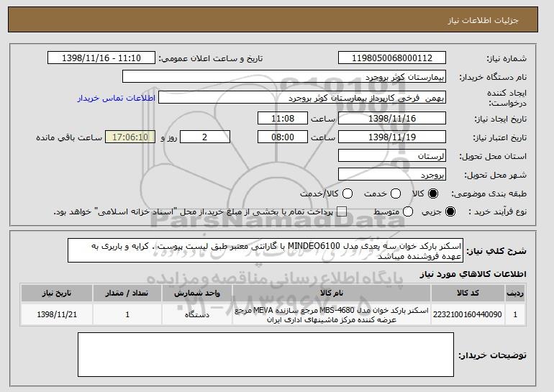The image size is (554, 392).
Task: Click the delivery province field لرستان
Action: tap(392, 156)
